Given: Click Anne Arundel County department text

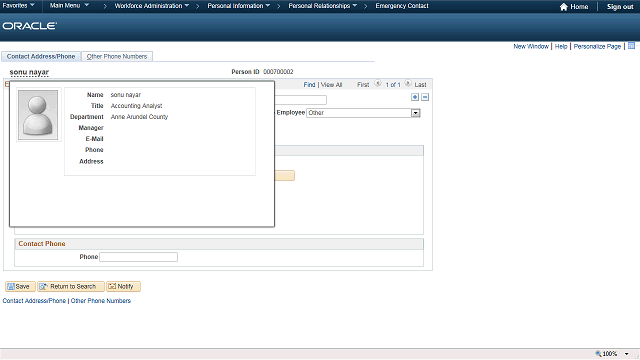Looking at the screenshot, I should point(139,117).
